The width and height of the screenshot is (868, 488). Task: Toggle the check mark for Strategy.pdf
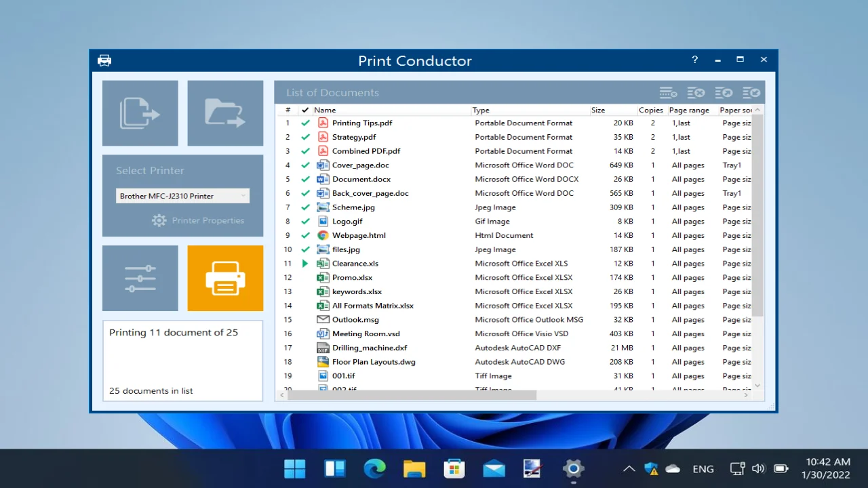pos(305,137)
